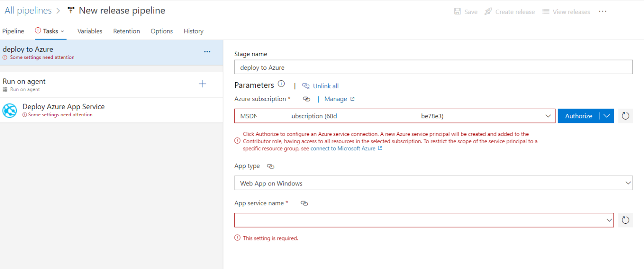Expand the Authorize button dropdown arrow
The height and width of the screenshot is (269, 644).
point(607,116)
